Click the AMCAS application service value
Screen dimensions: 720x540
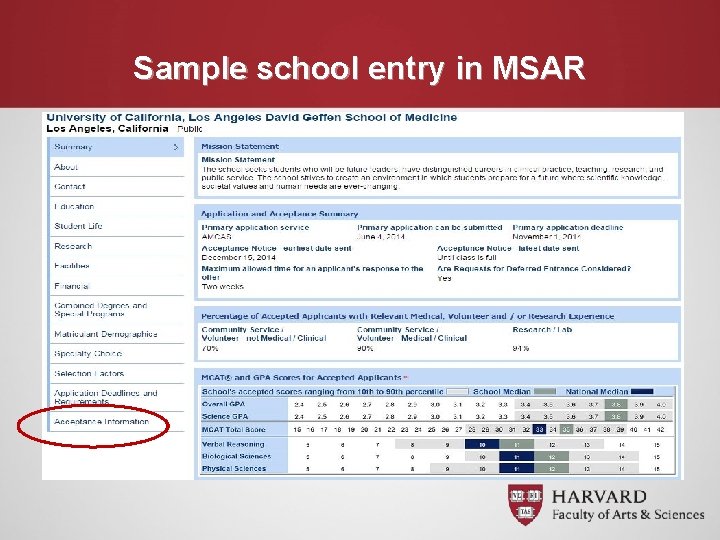(216, 237)
